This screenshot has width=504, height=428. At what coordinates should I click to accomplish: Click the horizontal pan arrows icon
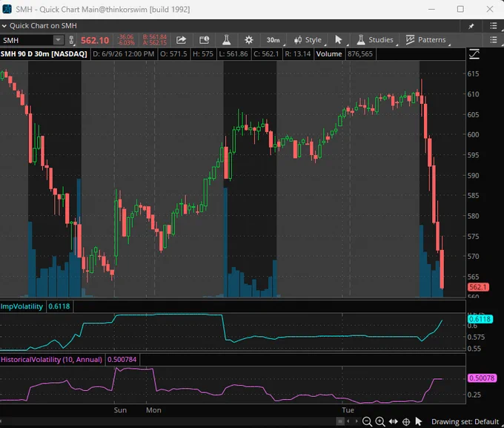tap(394, 421)
